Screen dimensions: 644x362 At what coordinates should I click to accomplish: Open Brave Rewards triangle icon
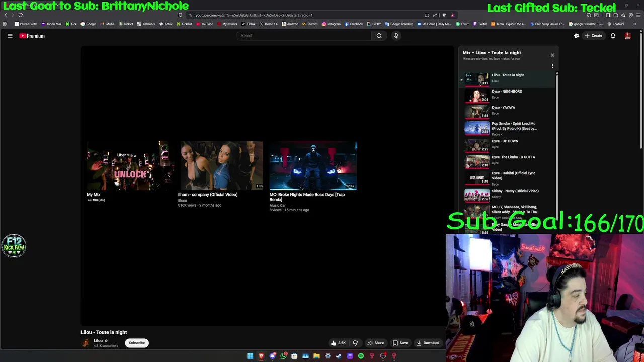452,15
